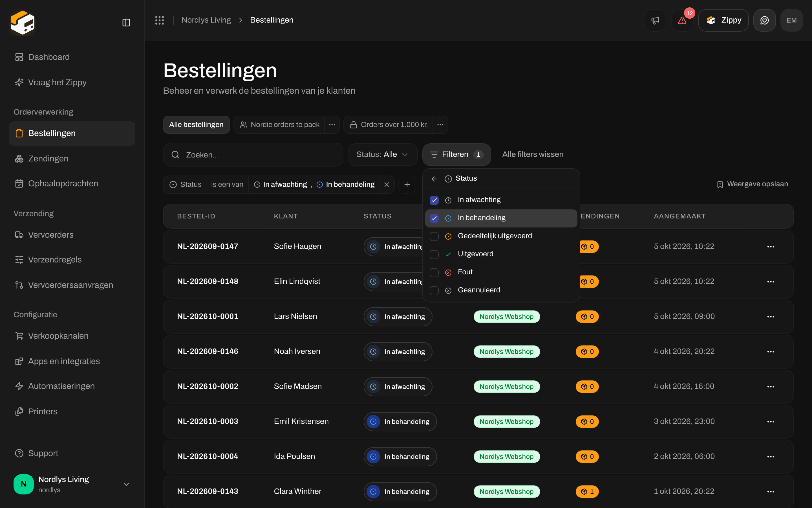Uncheck the In afwachting status checkbox
The image size is (812, 508).
pos(434,200)
